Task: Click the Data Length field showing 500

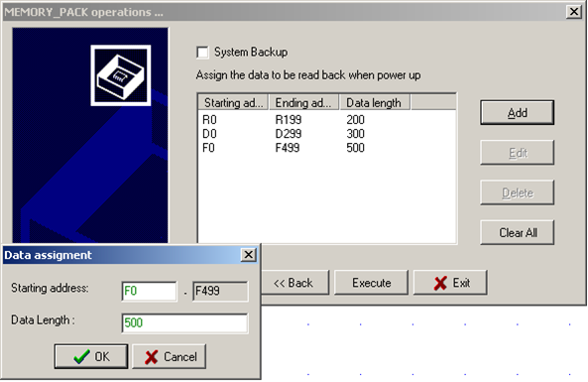Action: tap(184, 323)
